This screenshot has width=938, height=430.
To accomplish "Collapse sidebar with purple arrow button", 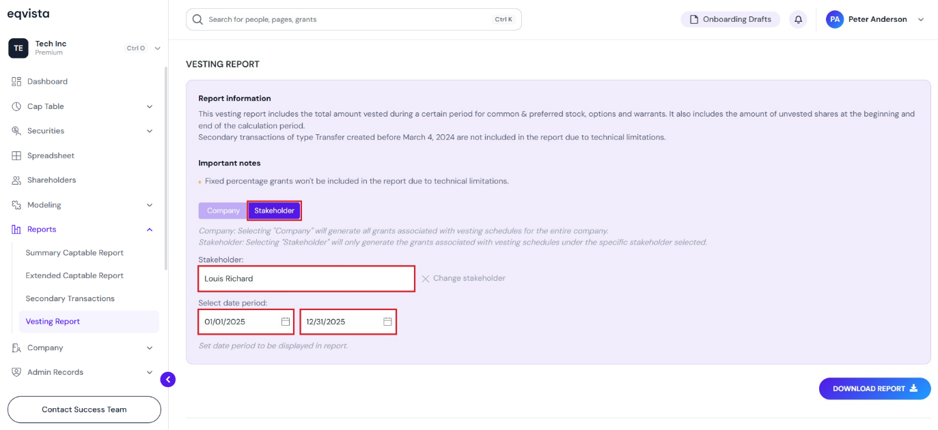I will (x=168, y=379).
